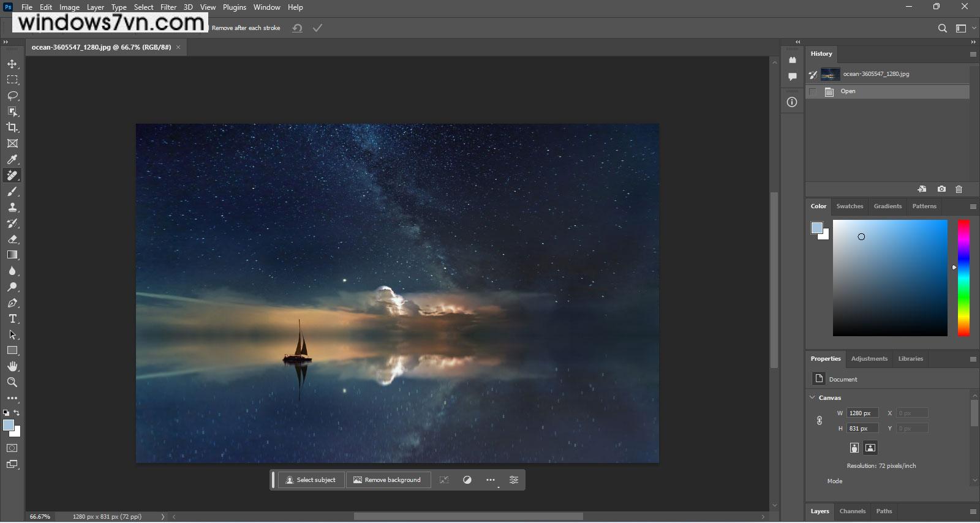This screenshot has width=980, height=523.
Task: Open the Learn panel binoculars icon
Action: click(792, 60)
